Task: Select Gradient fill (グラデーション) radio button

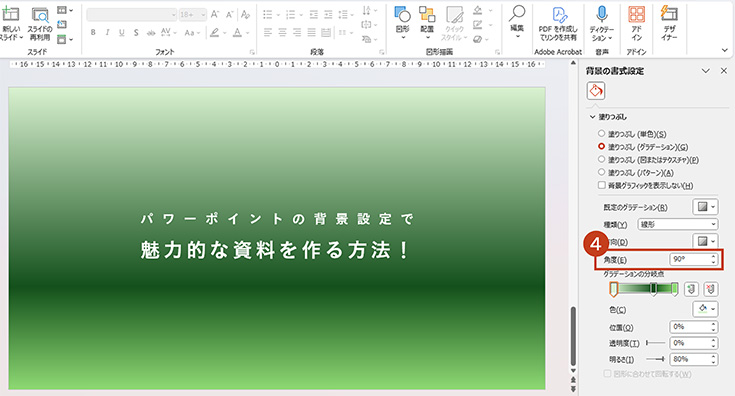Action: click(601, 146)
